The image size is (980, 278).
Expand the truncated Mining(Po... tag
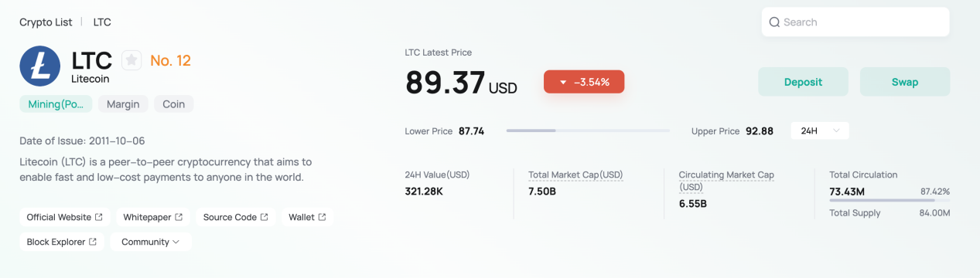click(x=56, y=104)
